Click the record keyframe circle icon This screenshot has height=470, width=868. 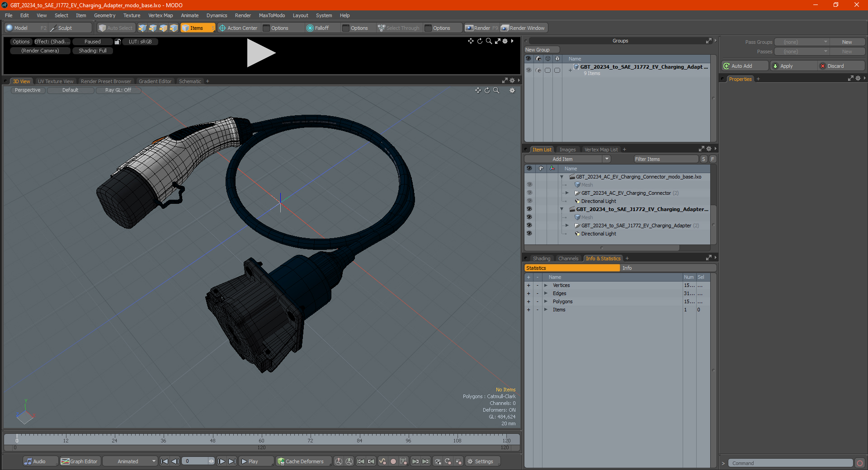[393, 461]
